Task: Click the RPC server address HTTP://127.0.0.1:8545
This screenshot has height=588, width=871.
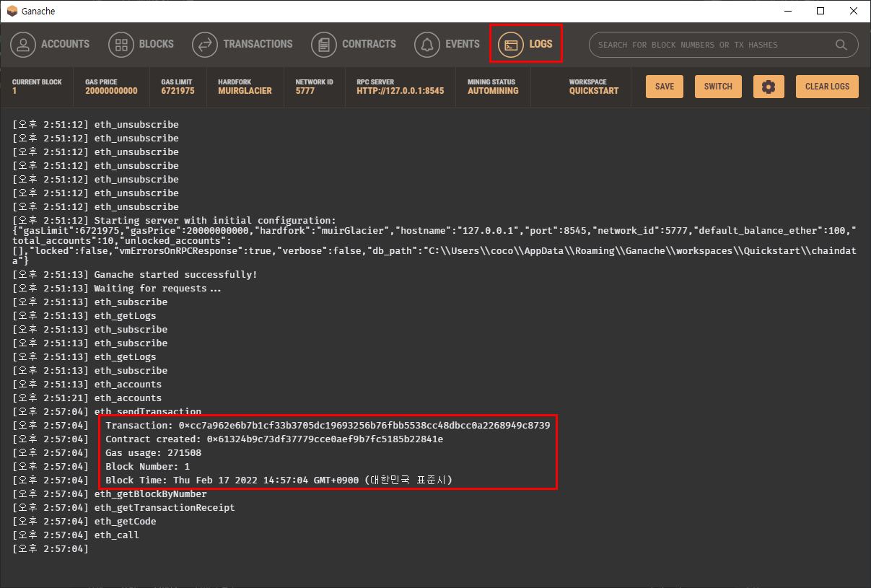Action: point(401,92)
